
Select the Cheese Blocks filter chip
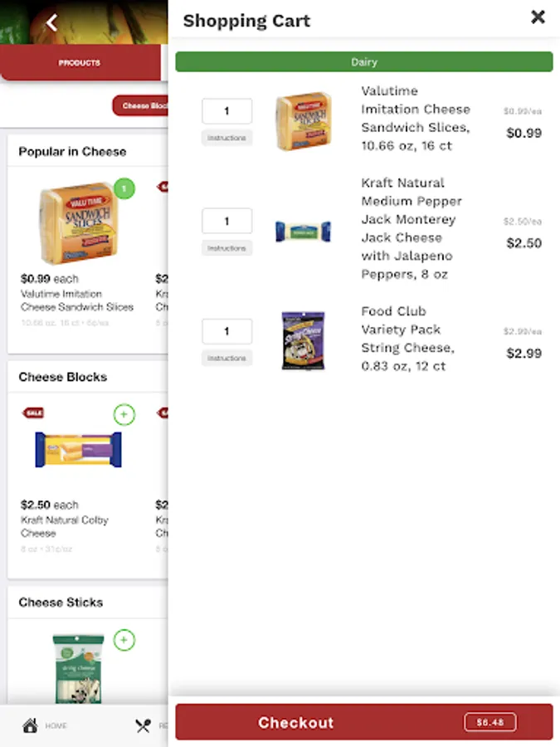(x=140, y=105)
